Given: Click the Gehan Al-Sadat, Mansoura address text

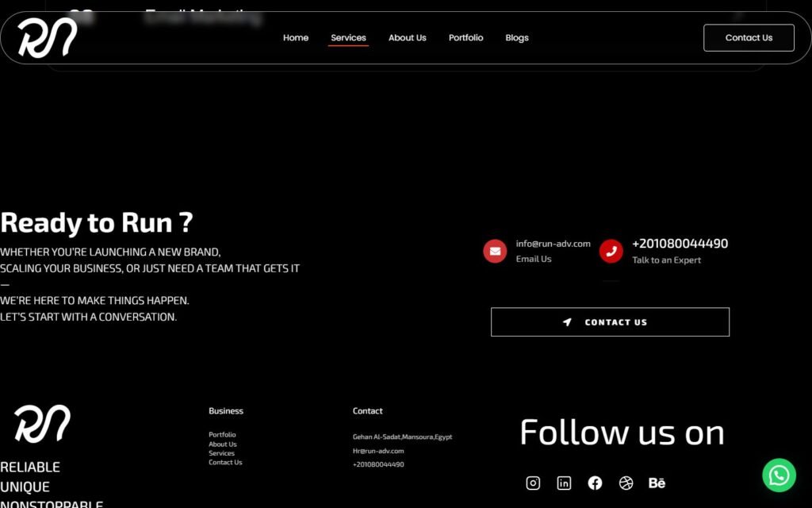Looking at the screenshot, I should click(x=402, y=437).
